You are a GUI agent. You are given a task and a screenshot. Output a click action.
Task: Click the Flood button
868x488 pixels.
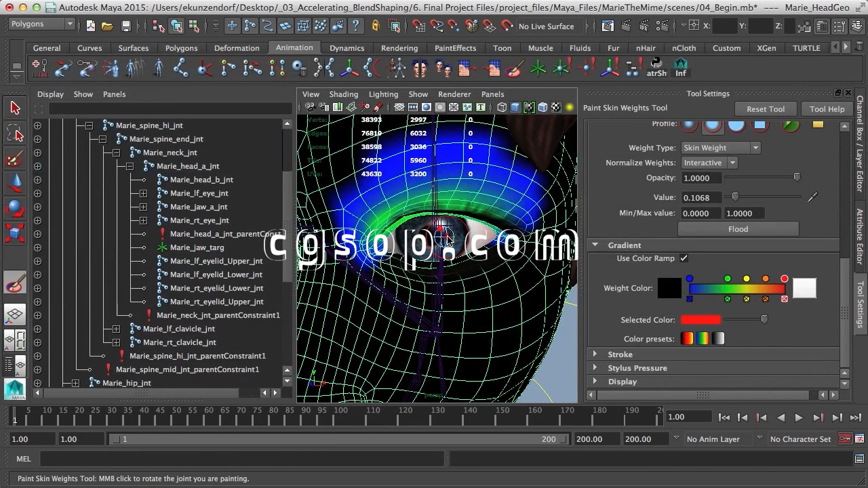pyautogui.click(x=738, y=229)
